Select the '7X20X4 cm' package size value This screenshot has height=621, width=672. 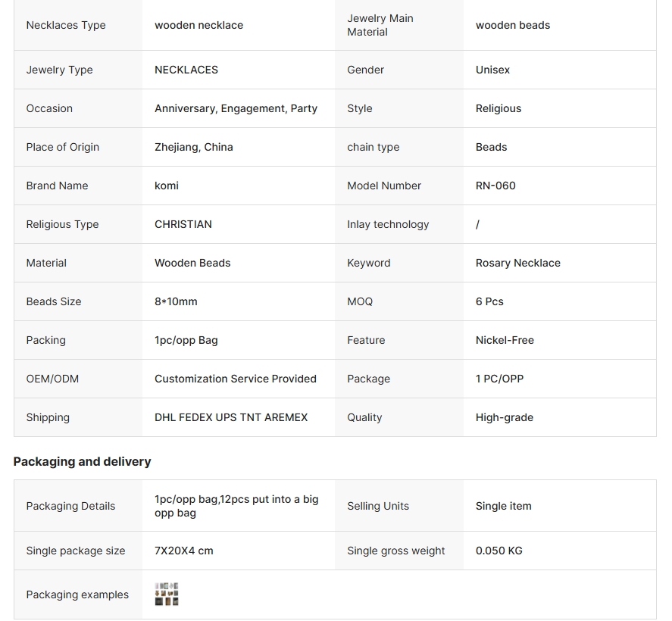click(183, 551)
